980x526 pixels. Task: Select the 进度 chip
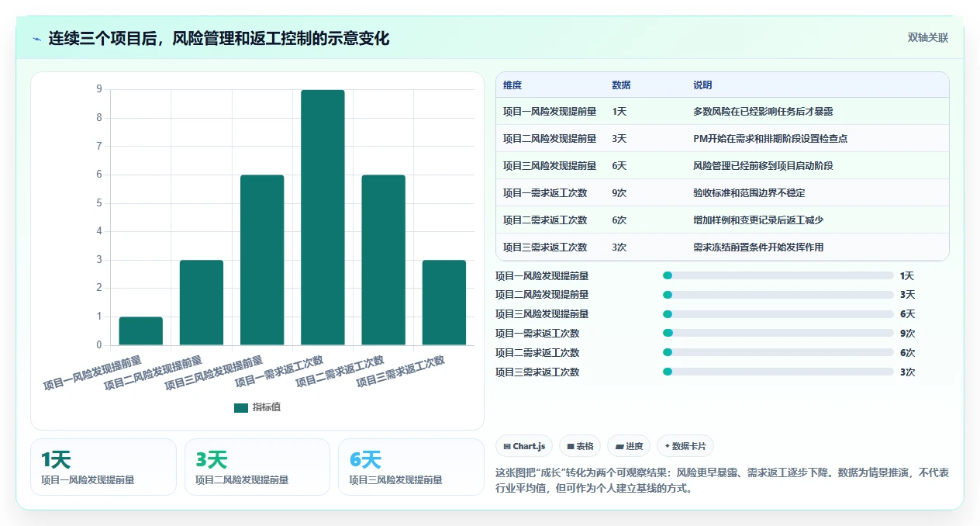(x=629, y=446)
